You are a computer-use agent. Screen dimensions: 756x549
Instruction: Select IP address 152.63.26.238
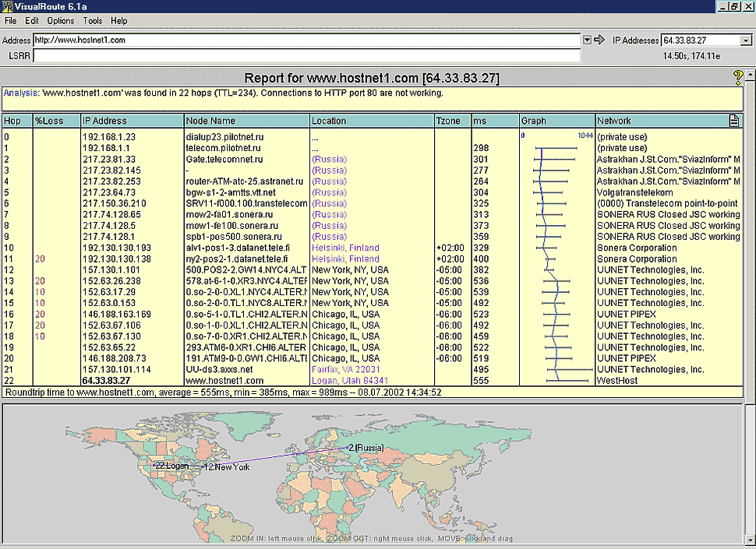pyautogui.click(x=112, y=281)
